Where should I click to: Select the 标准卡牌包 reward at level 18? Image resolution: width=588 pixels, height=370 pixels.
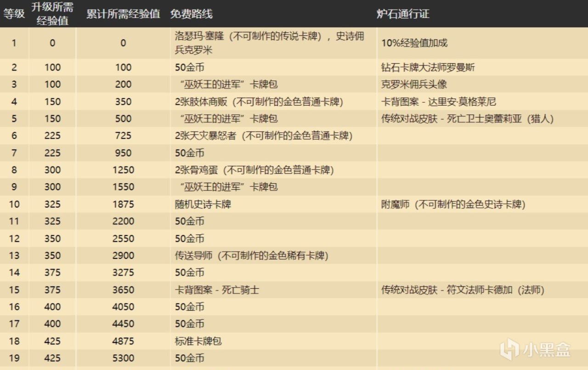pos(198,341)
